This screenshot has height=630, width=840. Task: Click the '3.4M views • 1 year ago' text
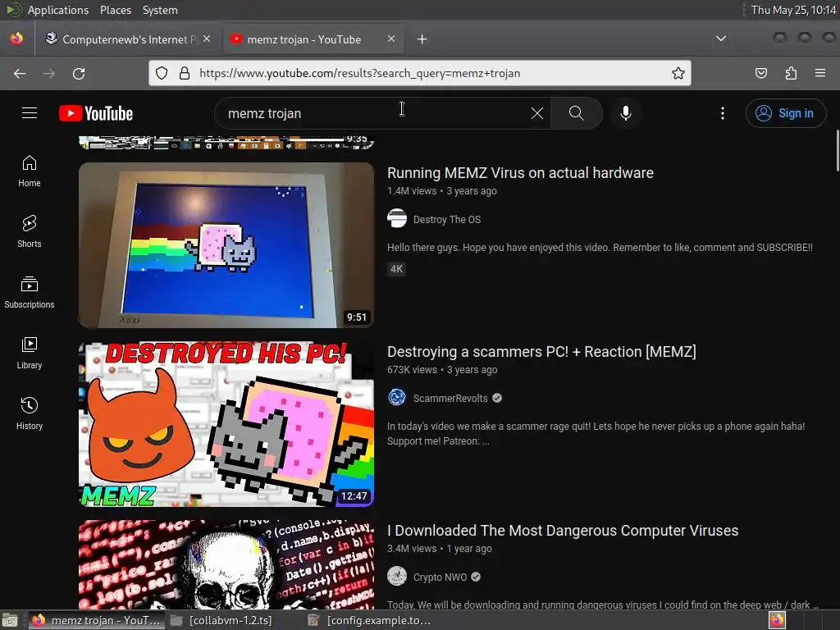point(440,549)
